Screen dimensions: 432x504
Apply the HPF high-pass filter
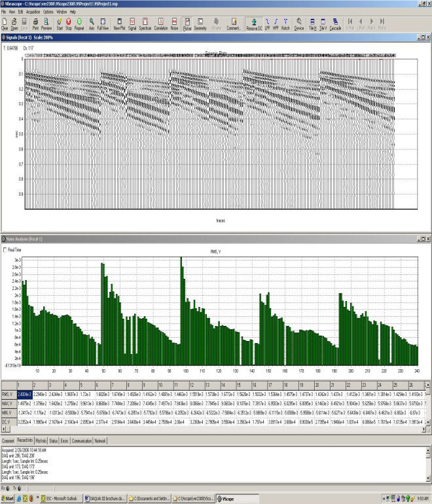[276, 24]
